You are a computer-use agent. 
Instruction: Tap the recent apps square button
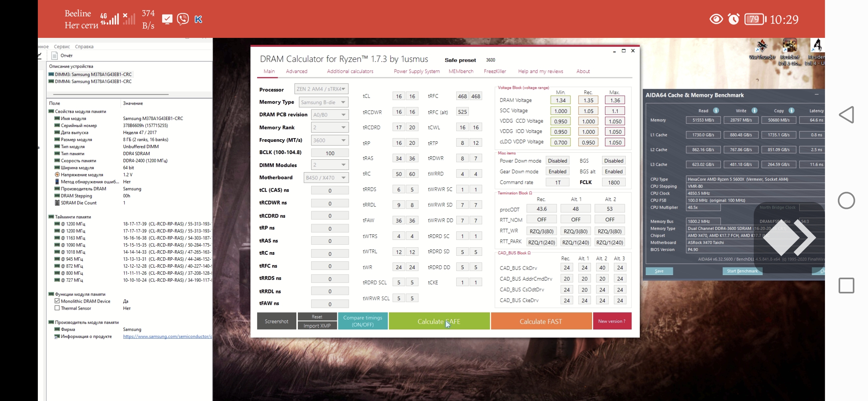(x=846, y=286)
